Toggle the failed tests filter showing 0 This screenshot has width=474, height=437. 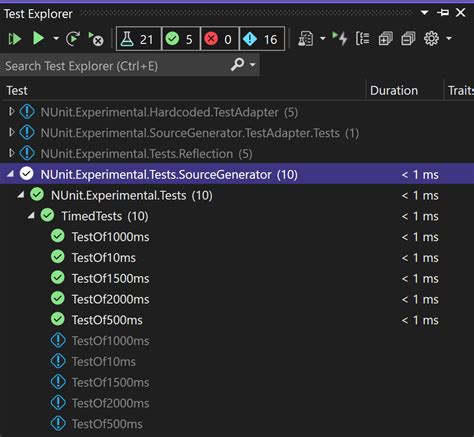click(x=220, y=39)
